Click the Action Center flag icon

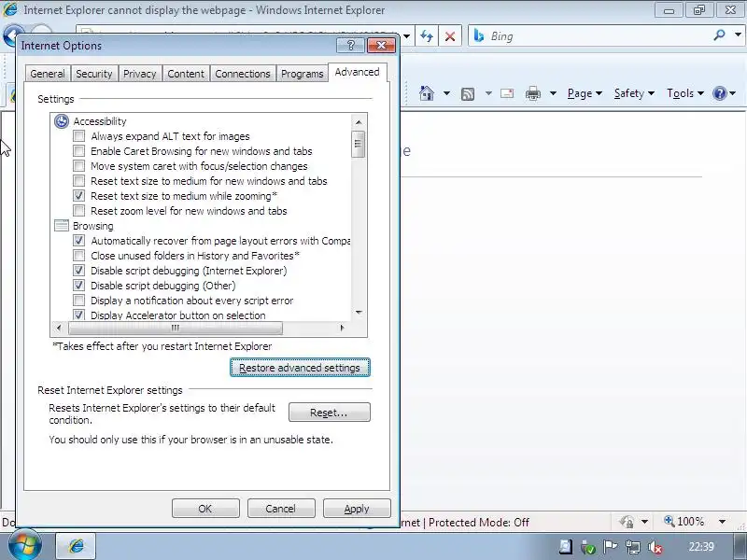coord(610,547)
